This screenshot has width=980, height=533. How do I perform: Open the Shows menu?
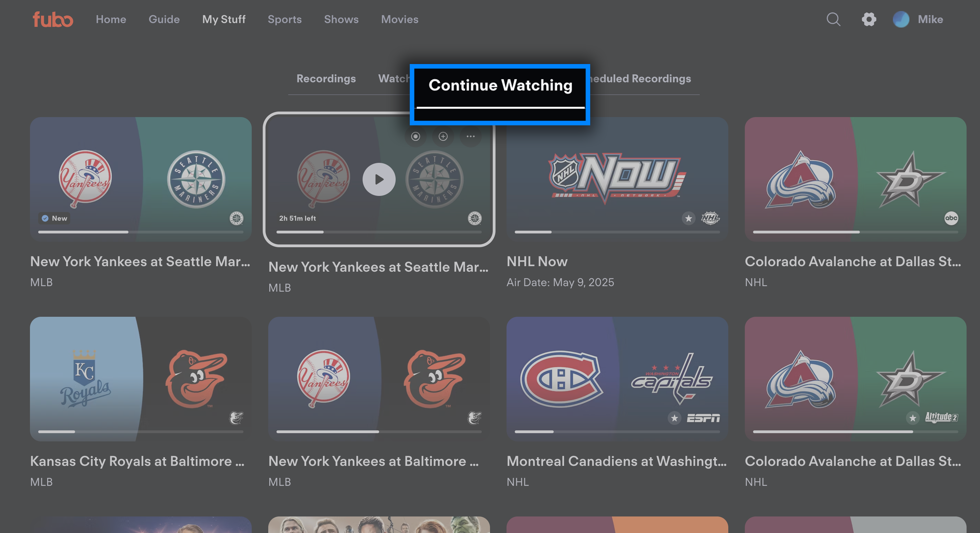(x=341, y=19)
